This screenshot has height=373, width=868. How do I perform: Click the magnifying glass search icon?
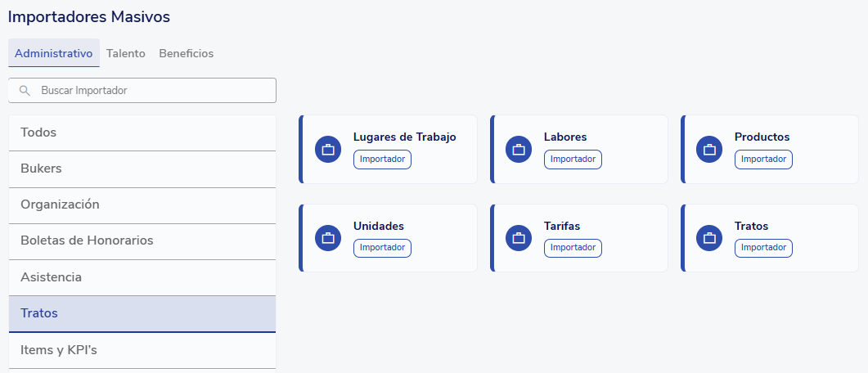pyautogui.click(x=25, y=91)
